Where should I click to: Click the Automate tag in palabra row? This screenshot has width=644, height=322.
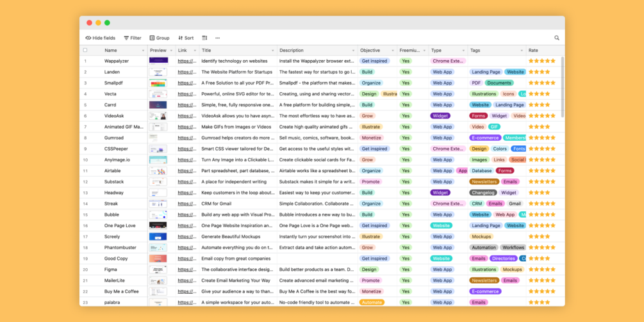(x=372, y=302)
